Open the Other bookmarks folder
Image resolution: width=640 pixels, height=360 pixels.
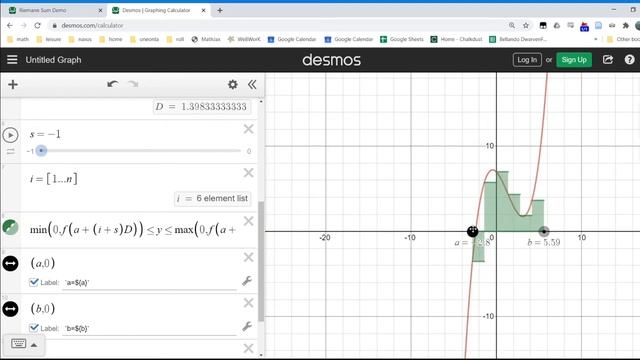(623, 39)
